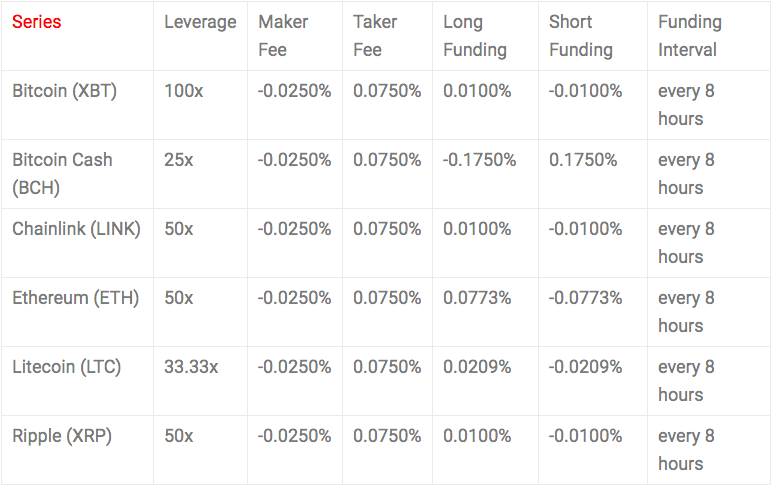Click the Taker Fee column header

coord(375,36)
